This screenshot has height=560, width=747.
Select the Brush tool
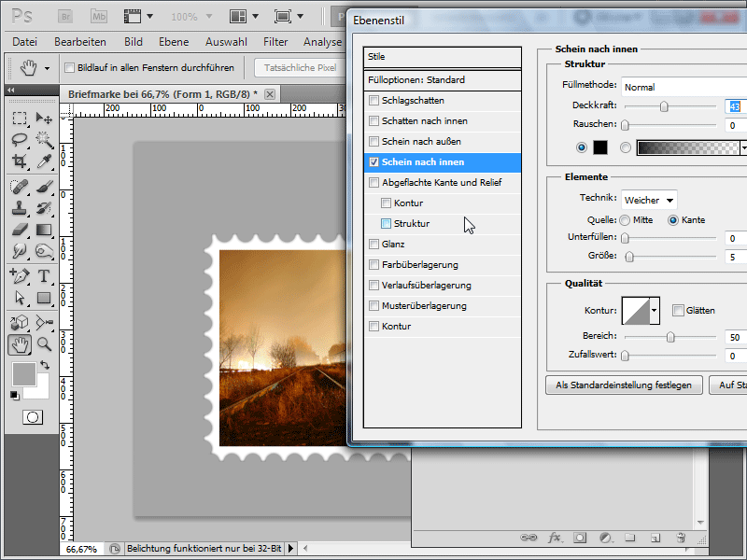(x=44, y=187)
